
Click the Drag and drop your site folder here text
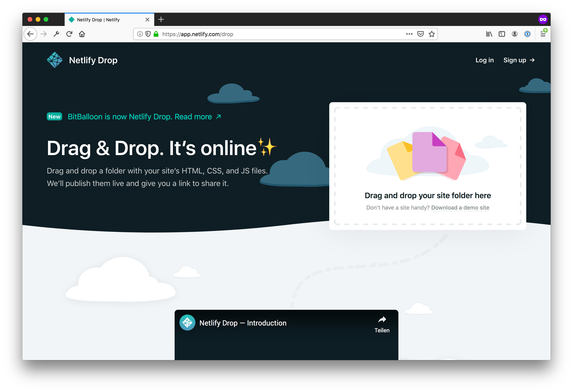click(428, 196)
